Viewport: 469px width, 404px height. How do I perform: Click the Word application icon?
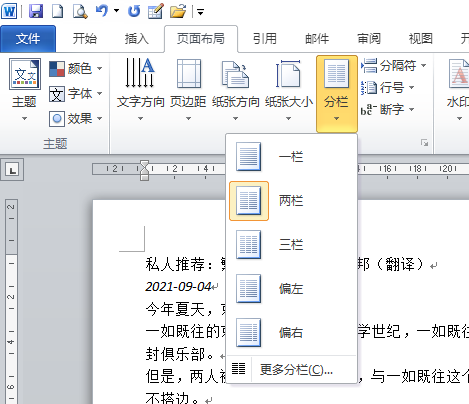click(x=9, y=11)
